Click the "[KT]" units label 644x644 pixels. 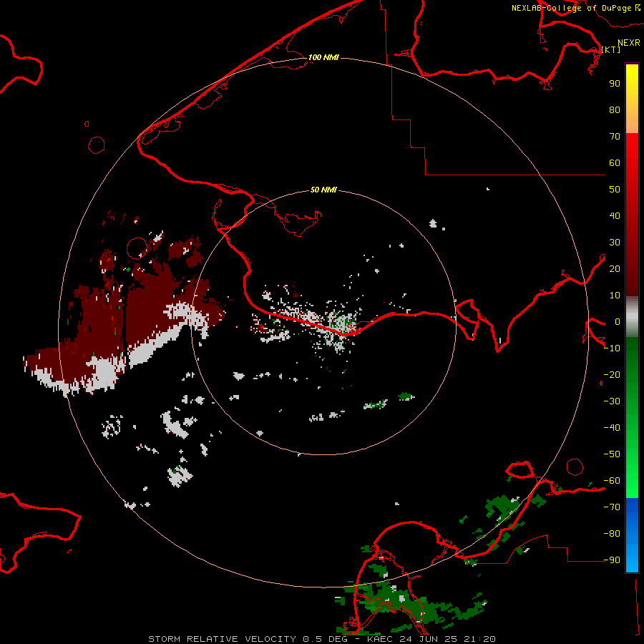pyautogui.click(x=611, y=49)
